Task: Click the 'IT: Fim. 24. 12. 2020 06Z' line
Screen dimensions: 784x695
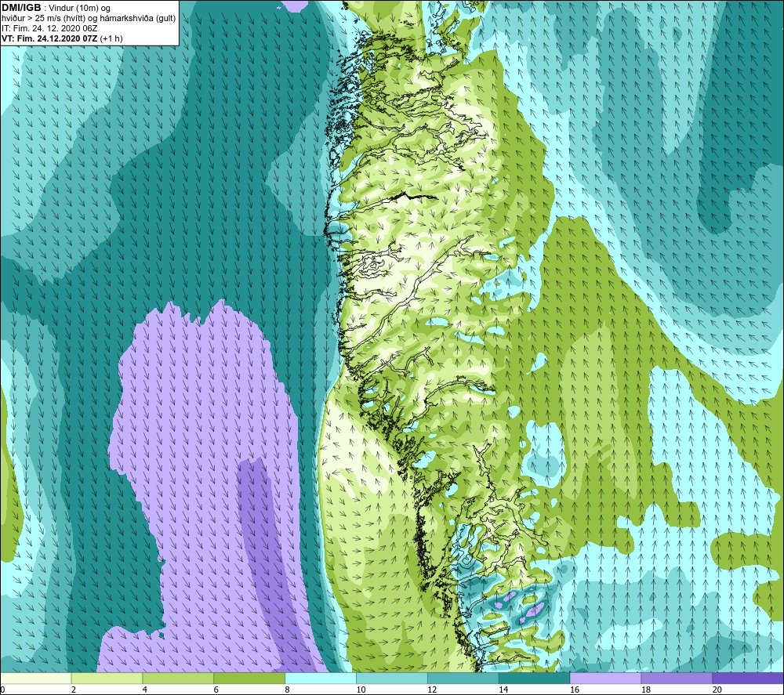Action: pos(49,28)
